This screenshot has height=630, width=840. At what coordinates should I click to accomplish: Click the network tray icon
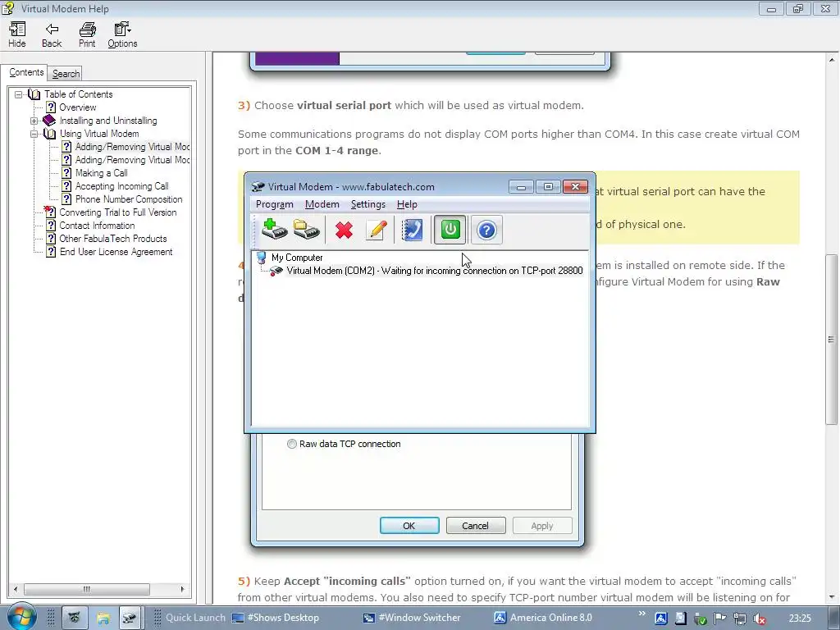pos(740,619)
